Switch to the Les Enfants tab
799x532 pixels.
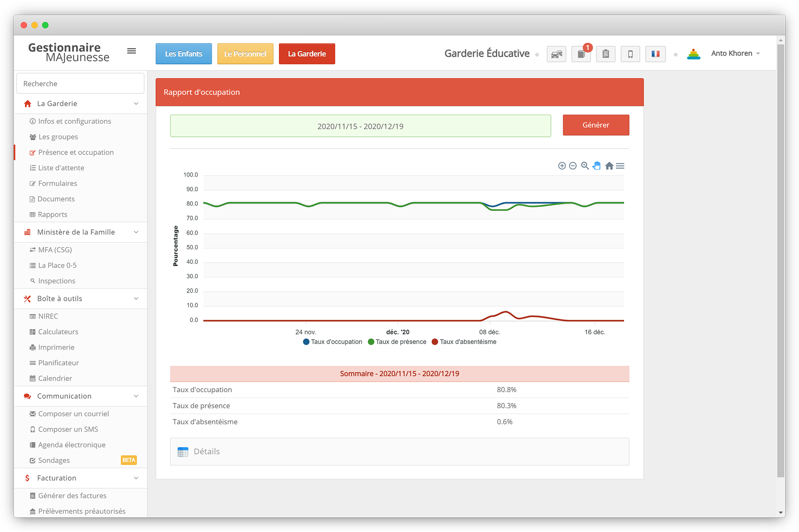tap(184, 54)
